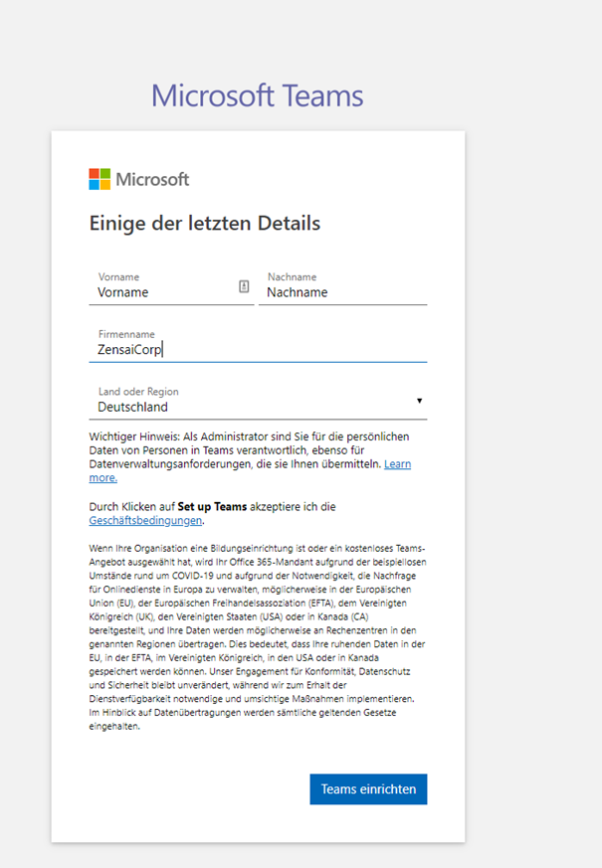This screenshot has height=868, width=602.
Task: Click the Microsoft four-square logo icon
Action: pyautogui.click(x=100, y=179)
